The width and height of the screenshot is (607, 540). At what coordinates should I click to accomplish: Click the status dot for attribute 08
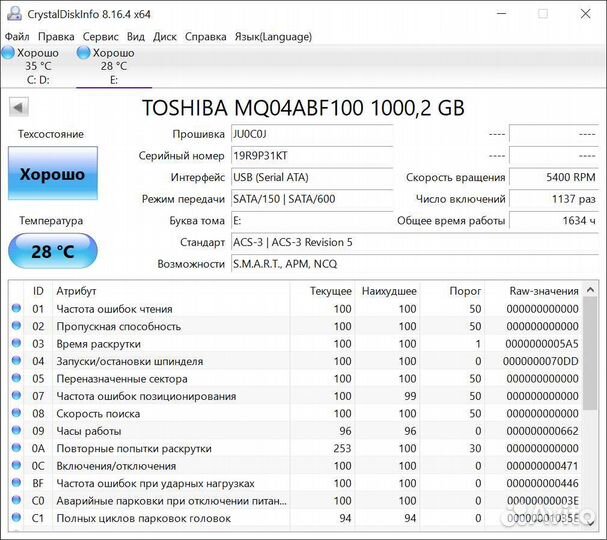click(x=16, y=413)
